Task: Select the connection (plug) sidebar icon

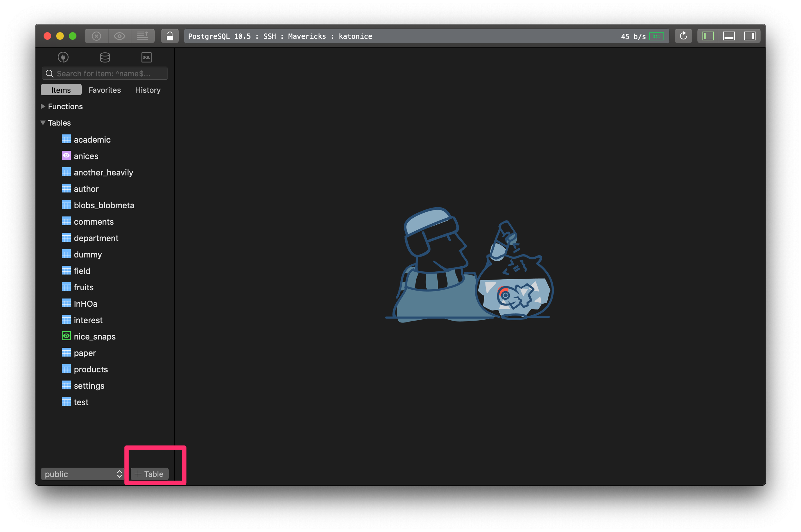Action: pos(63,57)
